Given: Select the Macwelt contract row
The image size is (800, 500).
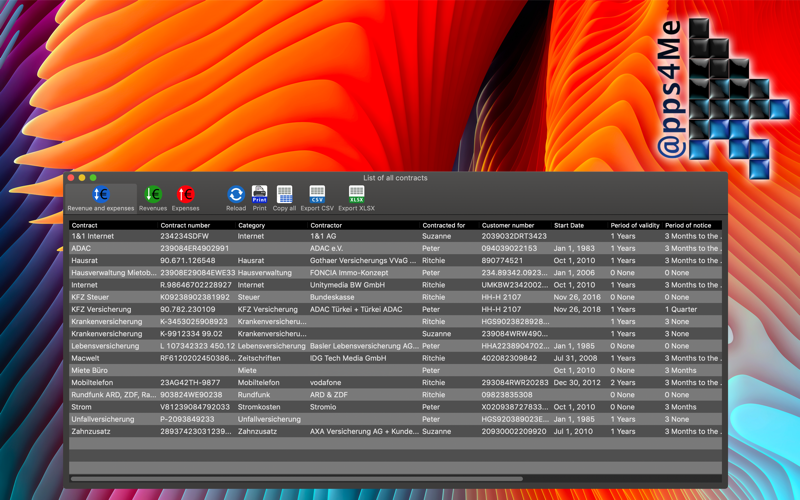Looking at the screenshot, I should coord(395,358).
